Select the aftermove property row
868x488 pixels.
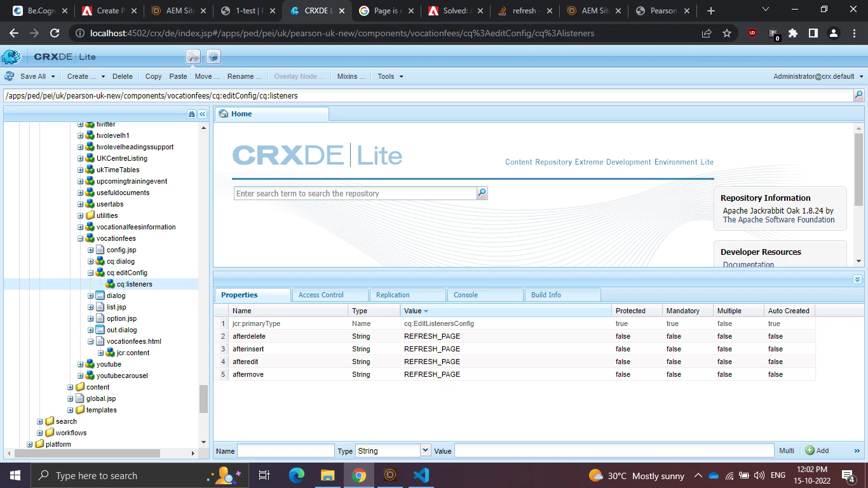click(x=515, y=374)
